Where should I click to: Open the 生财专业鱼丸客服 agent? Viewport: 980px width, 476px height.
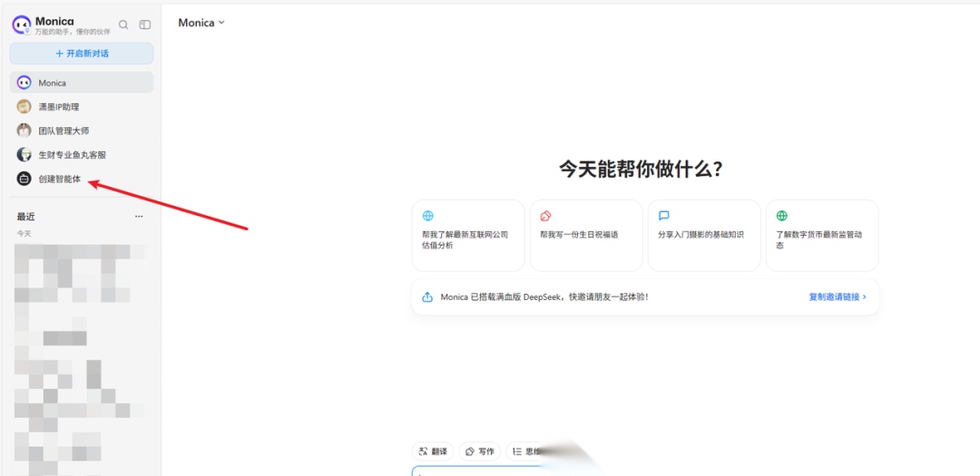pyautogui.click(x=82, y=155)
